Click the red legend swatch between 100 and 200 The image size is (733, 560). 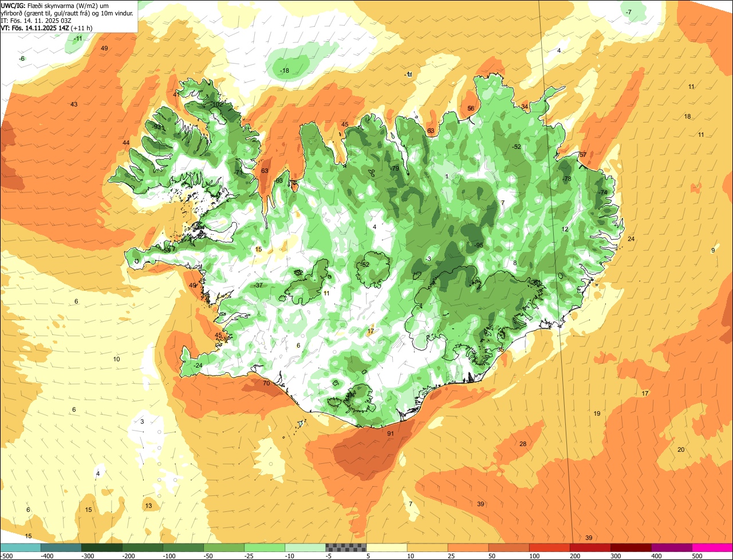coord(549,547)
